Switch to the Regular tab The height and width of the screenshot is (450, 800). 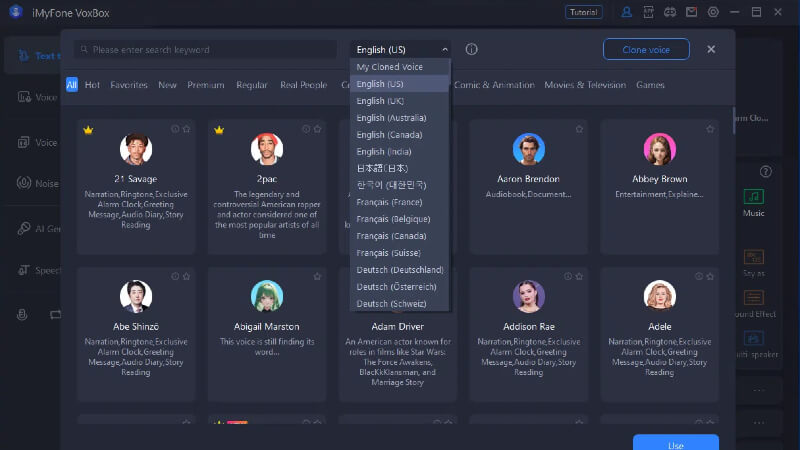point(252,85)
